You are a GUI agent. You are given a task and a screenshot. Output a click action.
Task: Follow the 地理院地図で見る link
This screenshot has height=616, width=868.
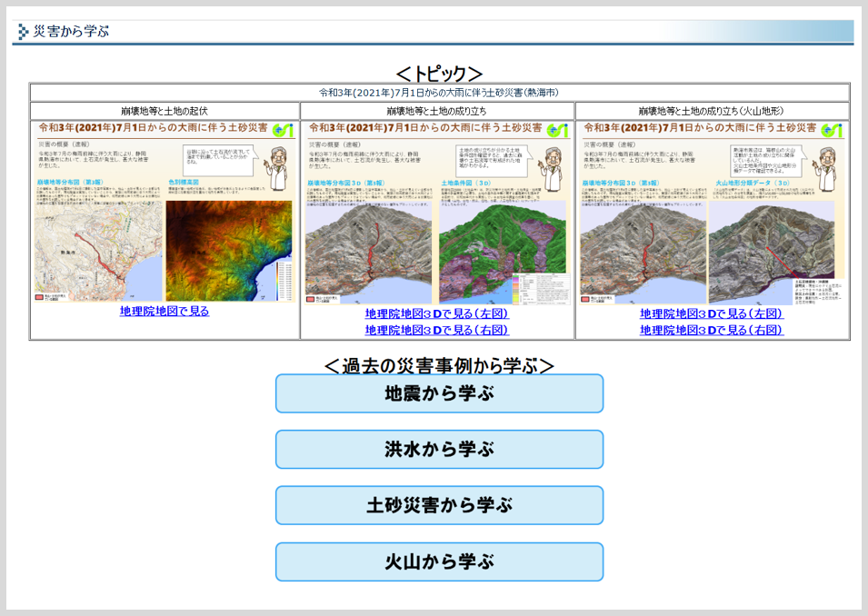[165, 311]
